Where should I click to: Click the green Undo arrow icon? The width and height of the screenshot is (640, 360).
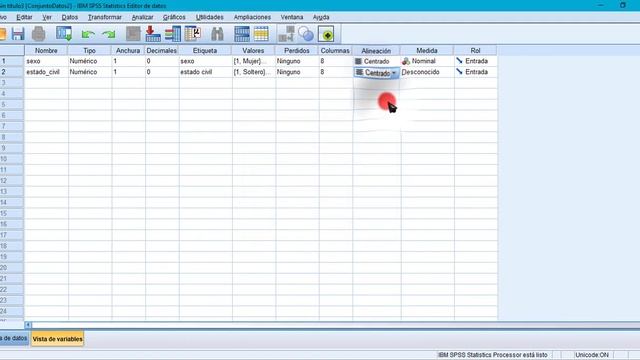(88, 34)
